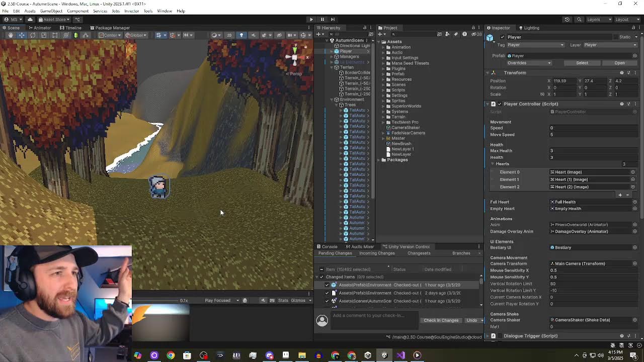Click the MS account button
Image resolution: width=644 pixels, height=362 pixels.
(13, 19)
